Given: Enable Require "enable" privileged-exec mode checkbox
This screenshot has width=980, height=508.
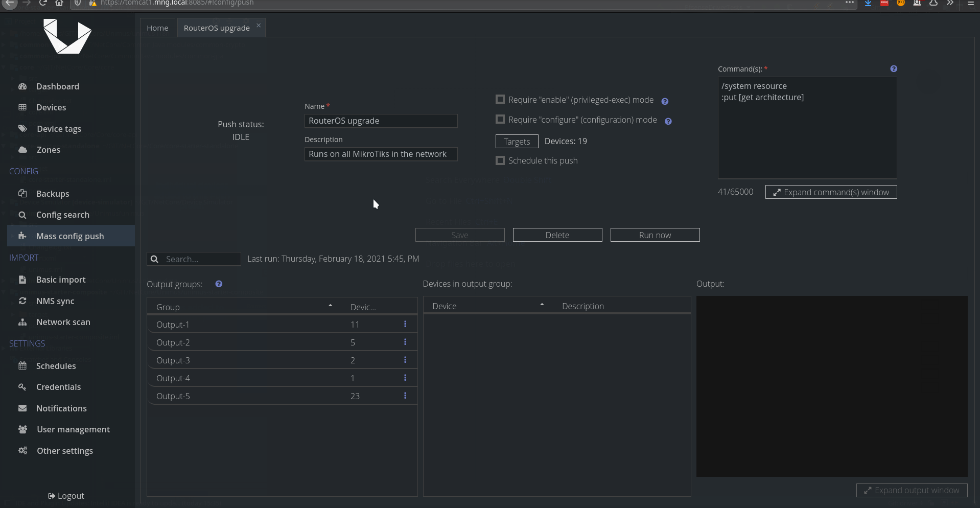Looking at the screenshot, I should tap(500, 100).
